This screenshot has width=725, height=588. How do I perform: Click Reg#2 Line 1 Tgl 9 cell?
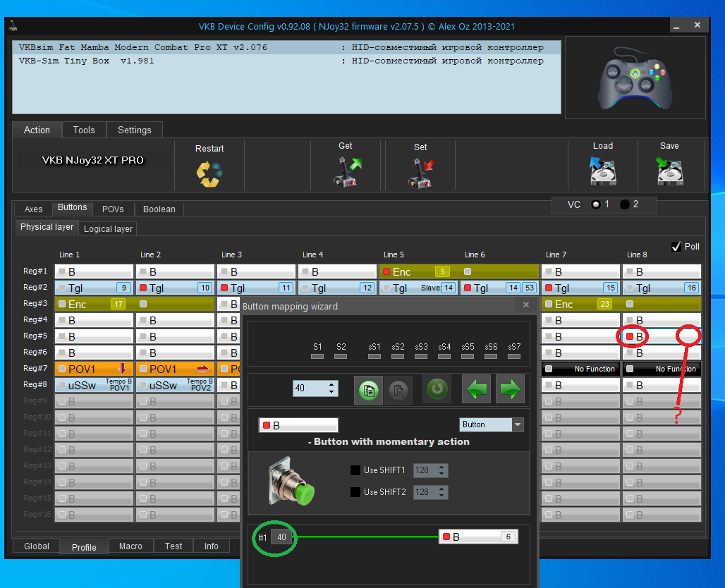[95, 288]
